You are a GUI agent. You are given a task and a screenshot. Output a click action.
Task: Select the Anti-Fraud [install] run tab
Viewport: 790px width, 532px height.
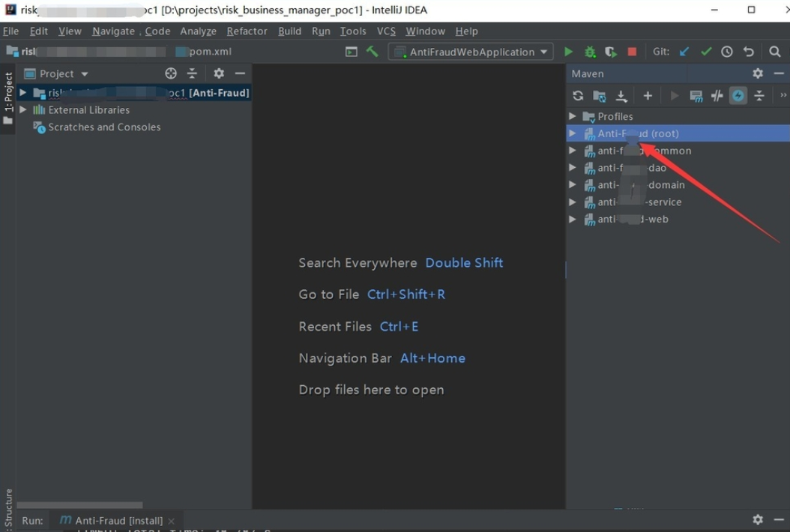[x=118, y=520]
